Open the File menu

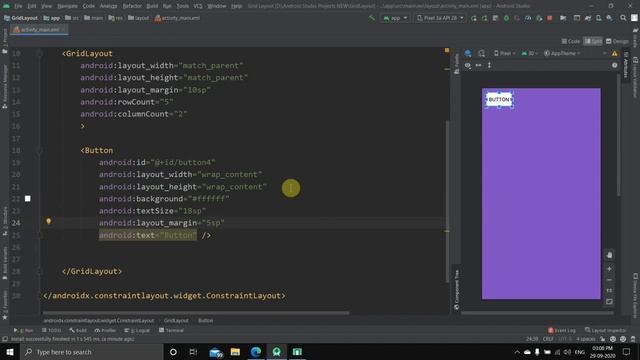(x=18, y=6)
